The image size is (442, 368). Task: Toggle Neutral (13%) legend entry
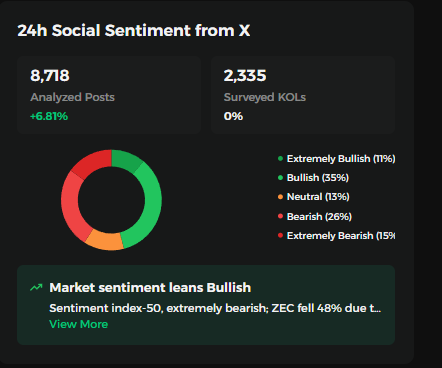point(314,197)
